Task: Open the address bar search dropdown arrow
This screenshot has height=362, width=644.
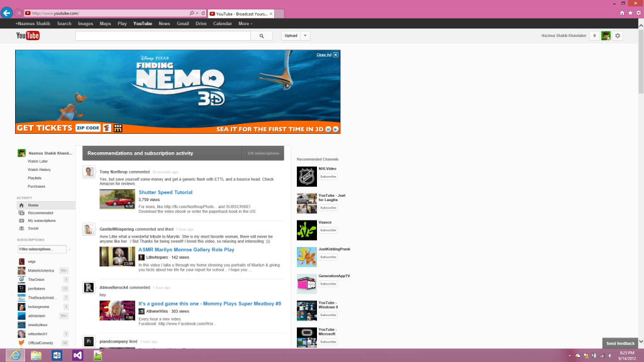Action: 197,13
